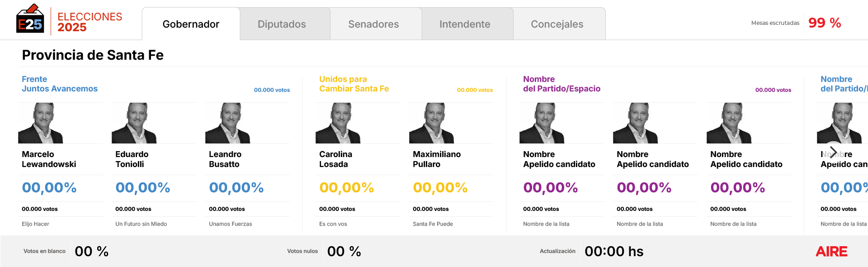The height and width of the screenshot is (267, 868).
Task: Click the Frente Juntos Avancemos party name
Action: [x=60, y=84]
